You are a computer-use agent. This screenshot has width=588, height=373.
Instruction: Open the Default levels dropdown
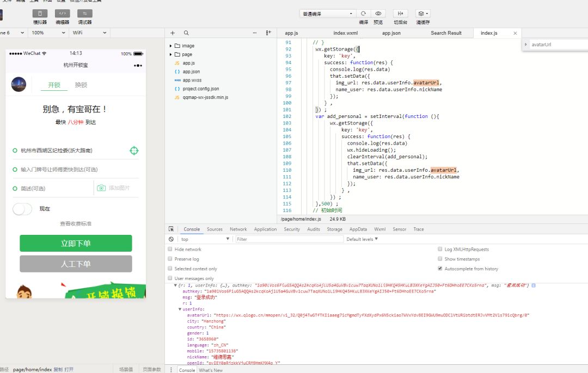tap(362, 239)
